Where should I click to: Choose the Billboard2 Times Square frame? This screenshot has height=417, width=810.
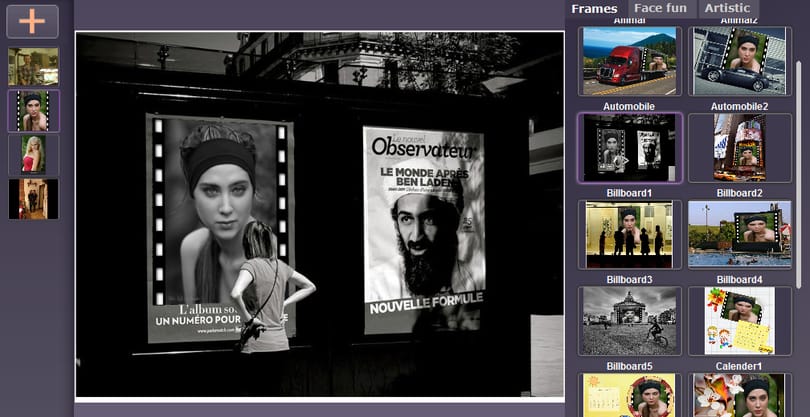(x=740, y=148)
